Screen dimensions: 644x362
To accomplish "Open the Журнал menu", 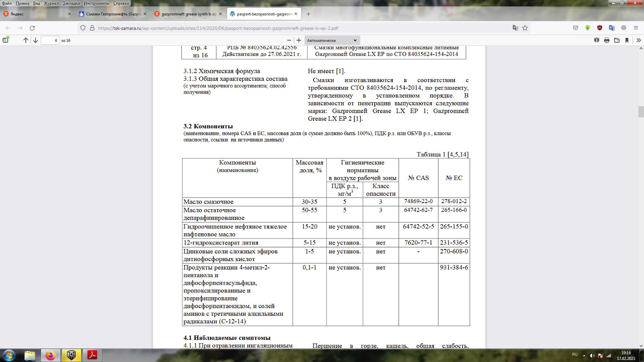I will pyautogui.click(x=51, y=3).
